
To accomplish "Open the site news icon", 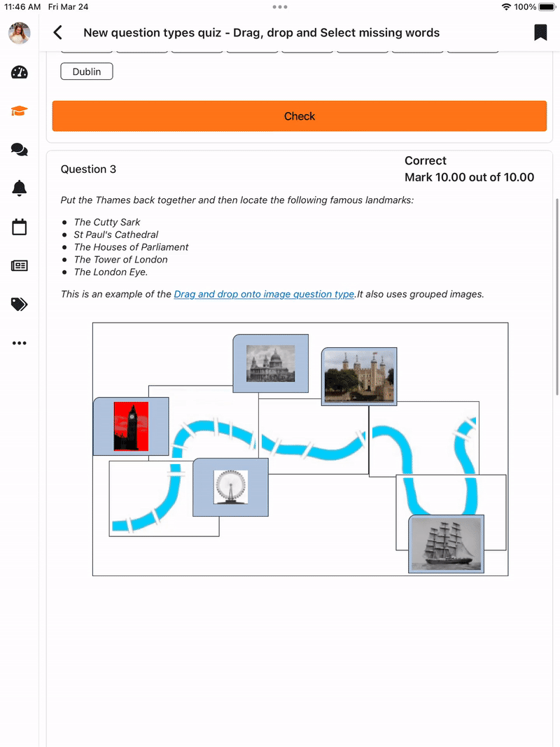I will (20, 265).
